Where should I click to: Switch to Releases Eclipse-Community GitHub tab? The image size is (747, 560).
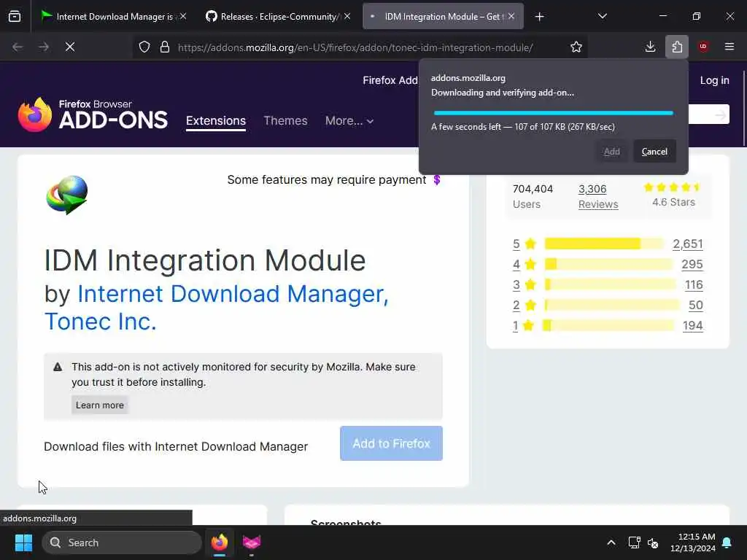pos(278,17)
